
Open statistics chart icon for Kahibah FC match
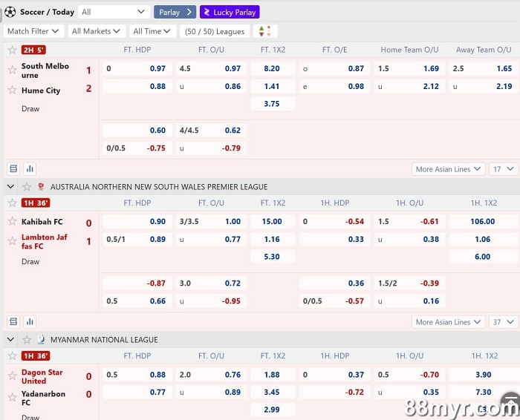(30, 321)
